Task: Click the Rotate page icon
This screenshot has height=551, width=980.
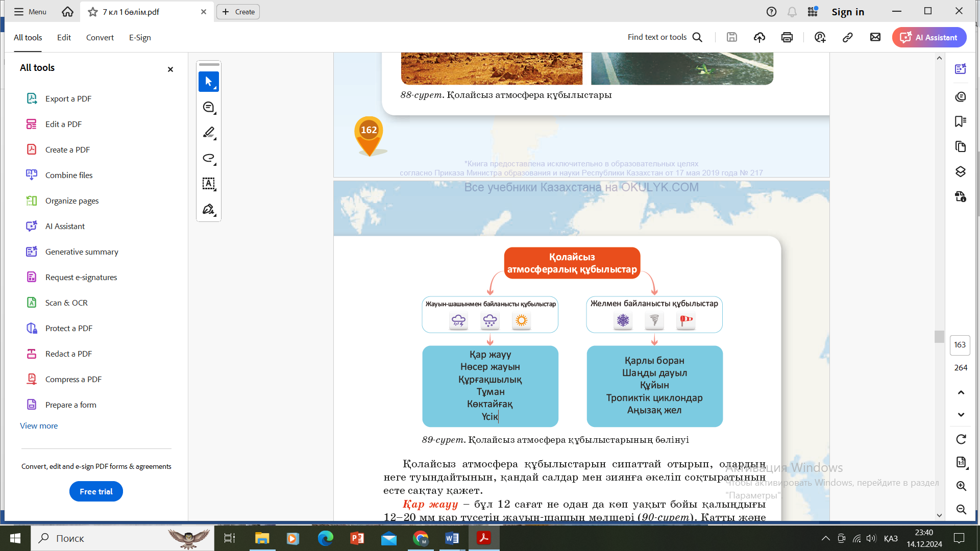Action: tap(961, 439)
